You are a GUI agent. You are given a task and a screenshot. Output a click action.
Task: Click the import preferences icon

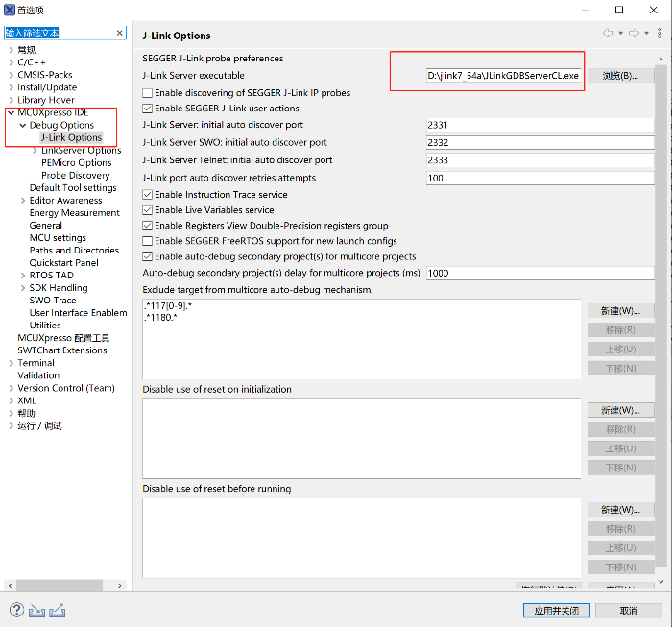click(37, 610)
